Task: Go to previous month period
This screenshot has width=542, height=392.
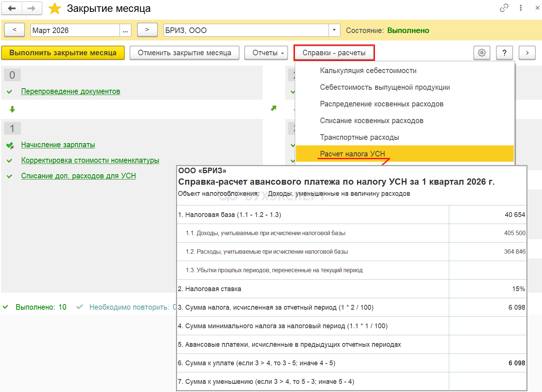Action: [x=14, y=30]
